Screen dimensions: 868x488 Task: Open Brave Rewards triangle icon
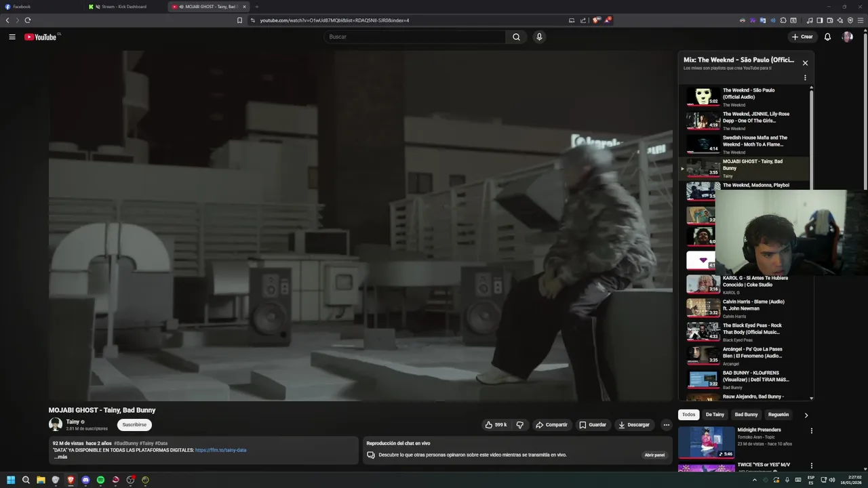[608, 20]
